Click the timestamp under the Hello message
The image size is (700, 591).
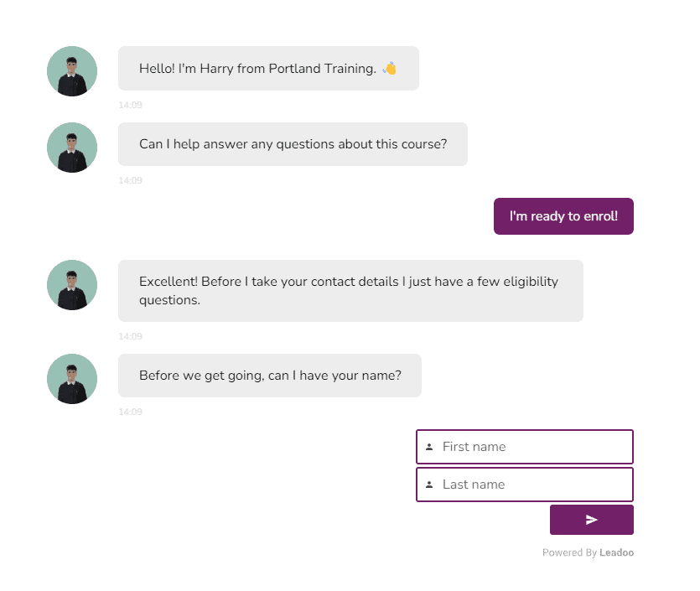[130, 106]
